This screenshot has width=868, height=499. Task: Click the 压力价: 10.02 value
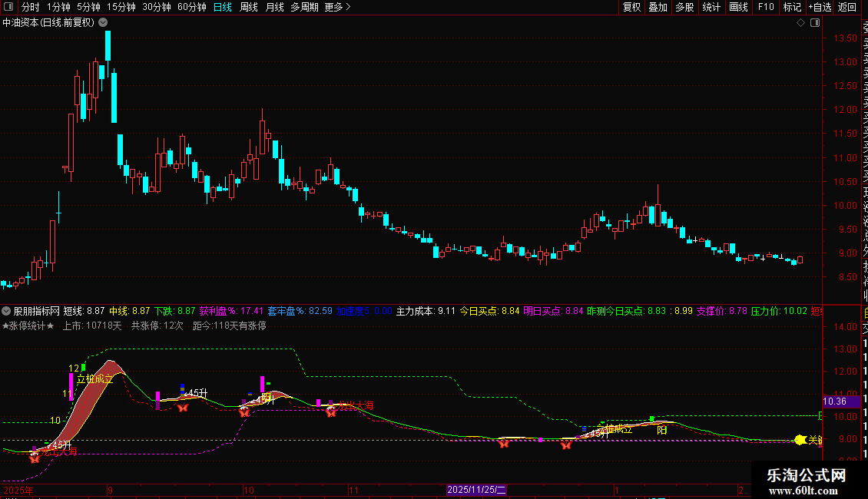click(x=779, y=311)
